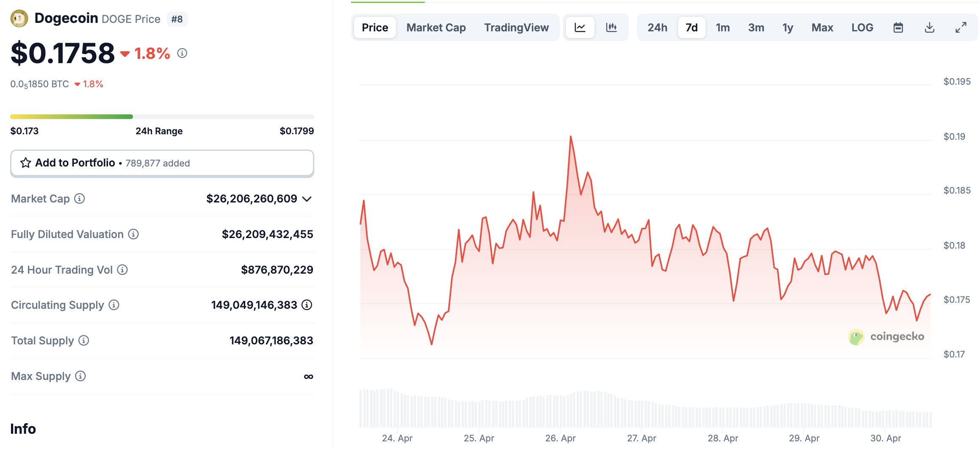Show Fully Diluted Valuation info icon
Viewport: 980px width, 449px height.
point(133,234)
